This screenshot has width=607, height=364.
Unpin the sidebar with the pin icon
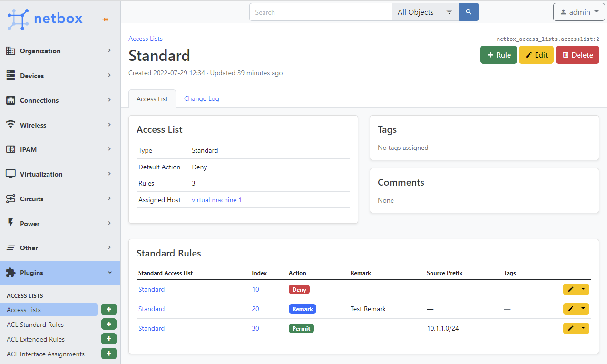(x=105, y=19)
